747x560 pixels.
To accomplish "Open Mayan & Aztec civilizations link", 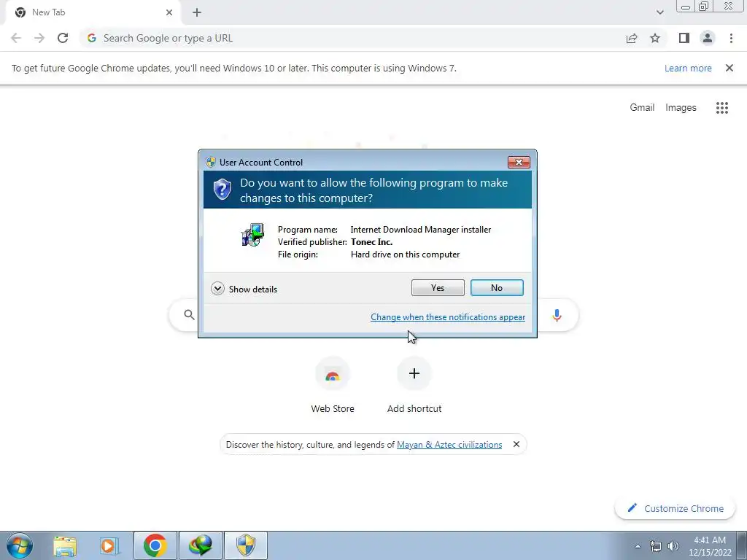I will 449,445.
